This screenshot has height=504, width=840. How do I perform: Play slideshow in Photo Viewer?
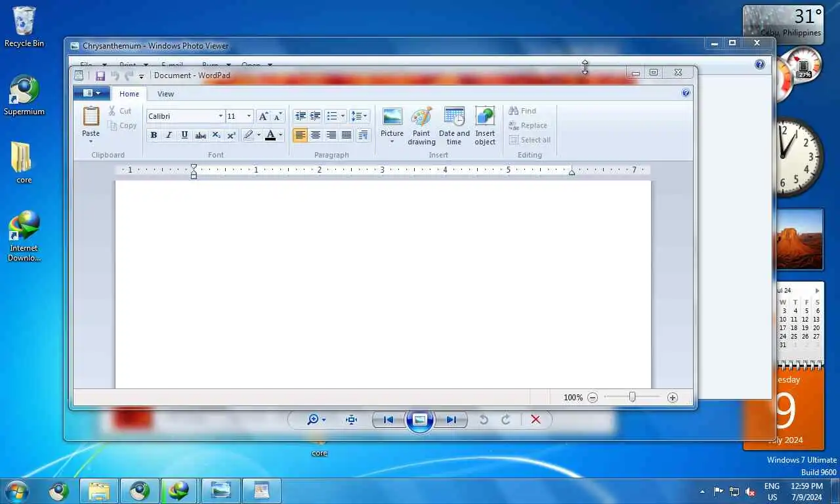click(420, 420)
